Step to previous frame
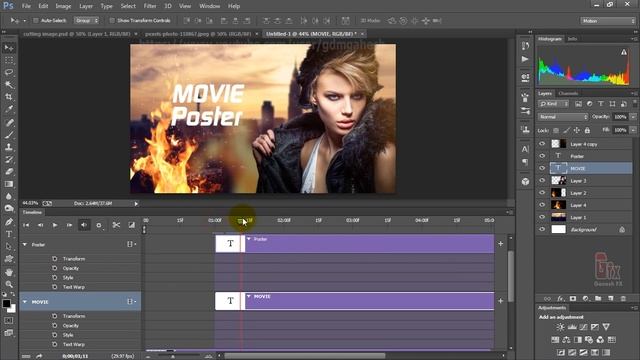640x360 pixels. [40, 225]
